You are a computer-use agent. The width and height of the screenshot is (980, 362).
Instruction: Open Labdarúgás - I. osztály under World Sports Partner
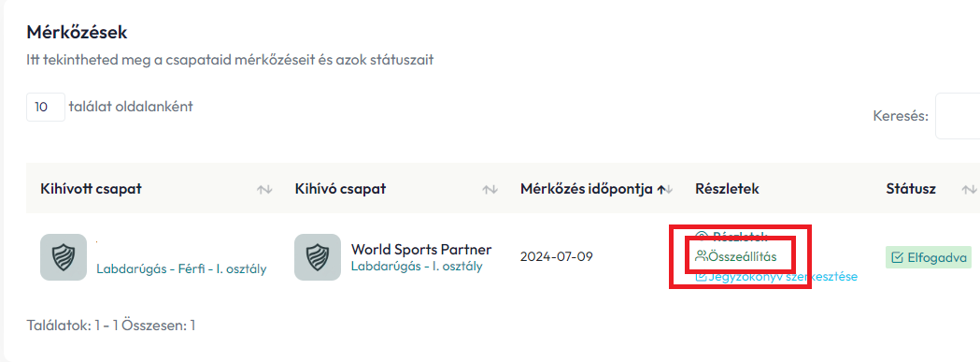pyautogui.click(x=417, y=266)
